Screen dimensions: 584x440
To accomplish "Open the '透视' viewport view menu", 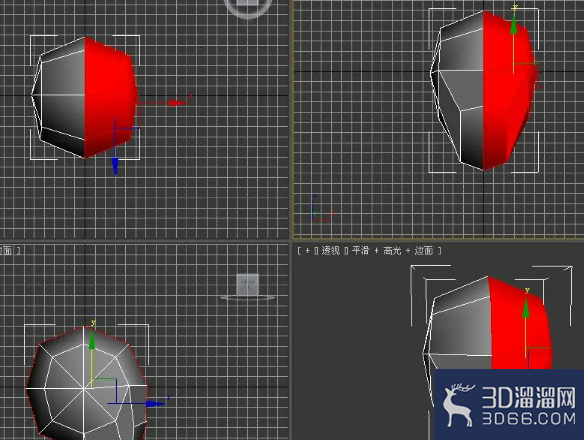I will pos(330,251).
